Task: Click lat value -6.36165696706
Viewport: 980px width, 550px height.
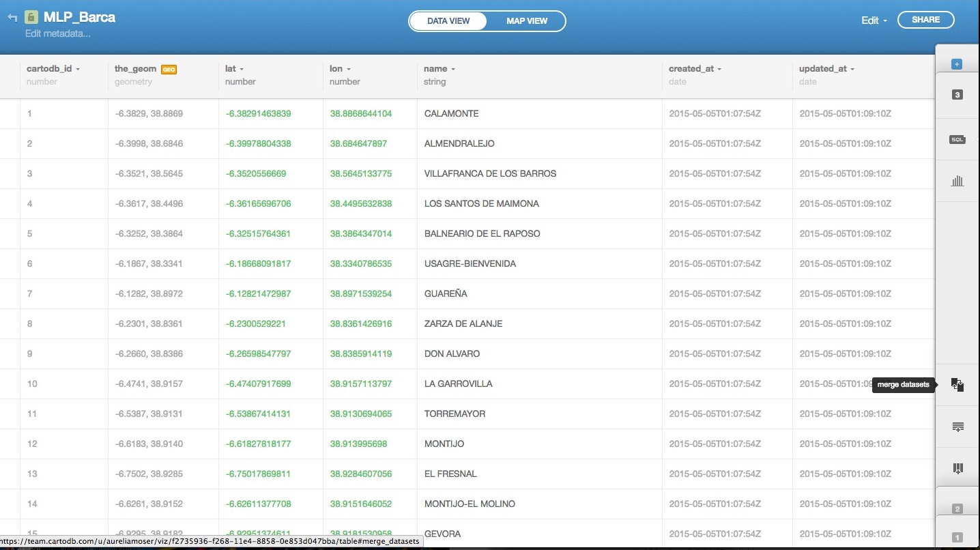Action: 259,203
